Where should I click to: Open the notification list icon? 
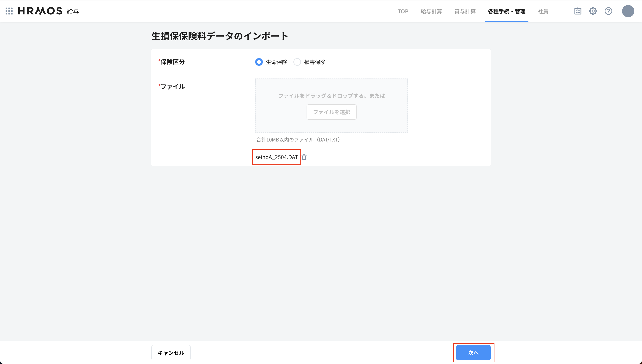578,11
